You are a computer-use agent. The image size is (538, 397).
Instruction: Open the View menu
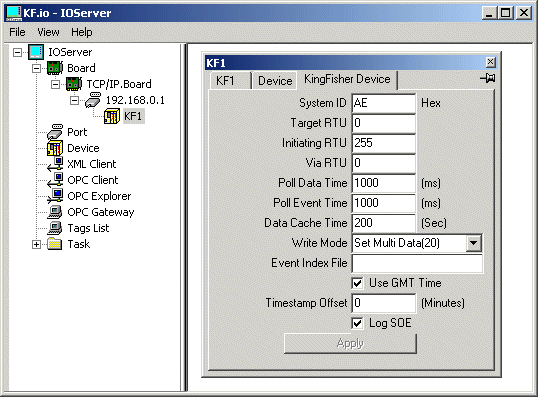(x=48, y=32)
